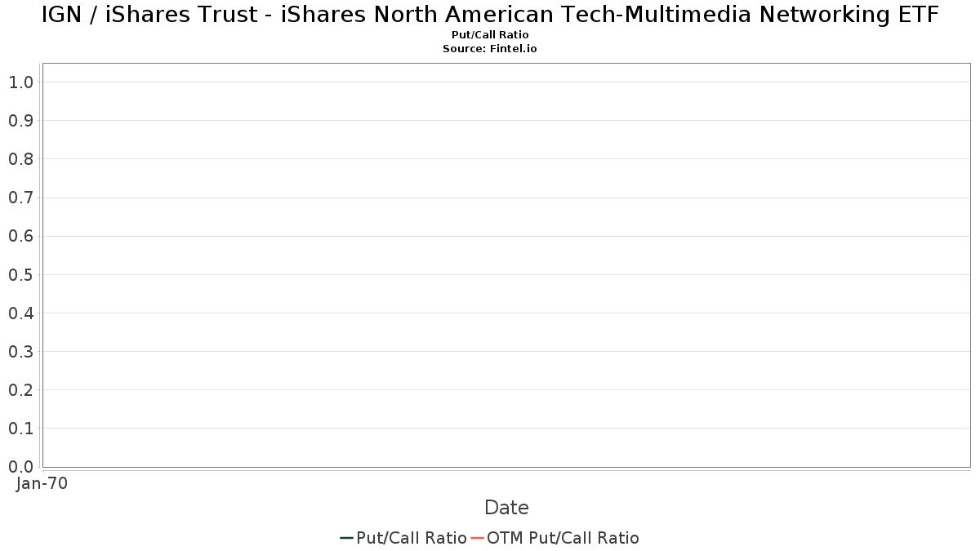Click the Jan-70 x-axis tick label
Screen dimensions: 980x551
42,483
